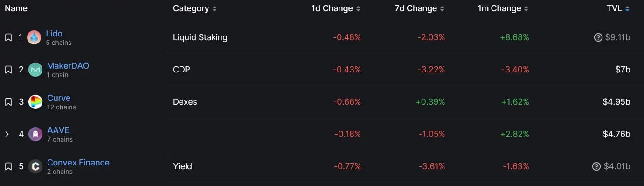Open the Convex Finance link
The width and height of the screenshot is (644, 186).
pyautogui.click(x=78, y=163)
